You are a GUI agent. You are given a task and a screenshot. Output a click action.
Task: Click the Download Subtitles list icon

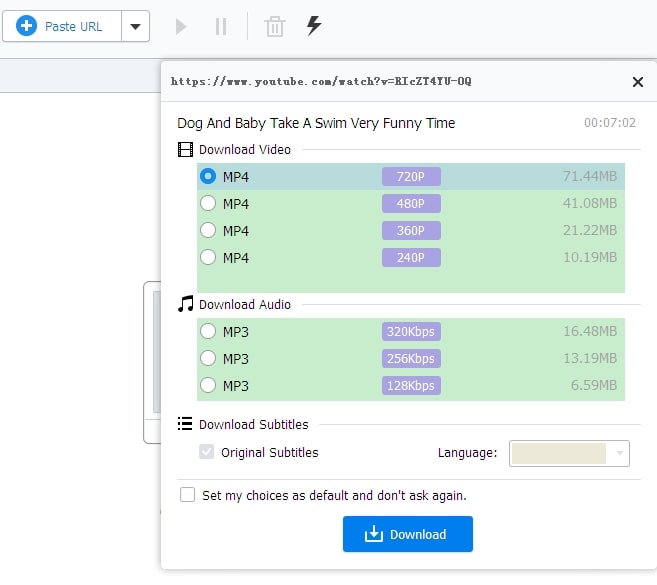tap(185, 424)
